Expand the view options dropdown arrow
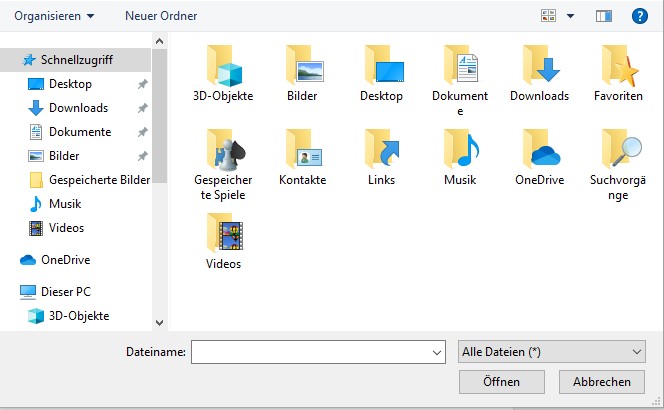 pos(570,16)
